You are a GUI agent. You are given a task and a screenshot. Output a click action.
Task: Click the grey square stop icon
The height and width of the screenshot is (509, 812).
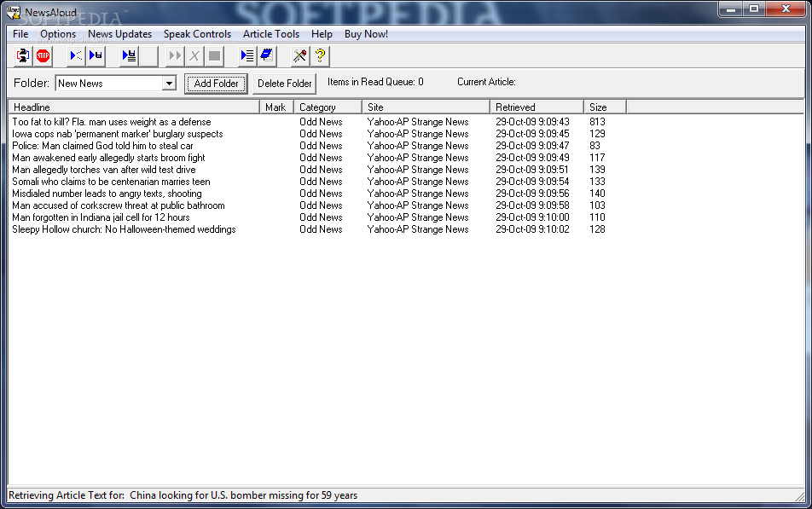point(214,55)
